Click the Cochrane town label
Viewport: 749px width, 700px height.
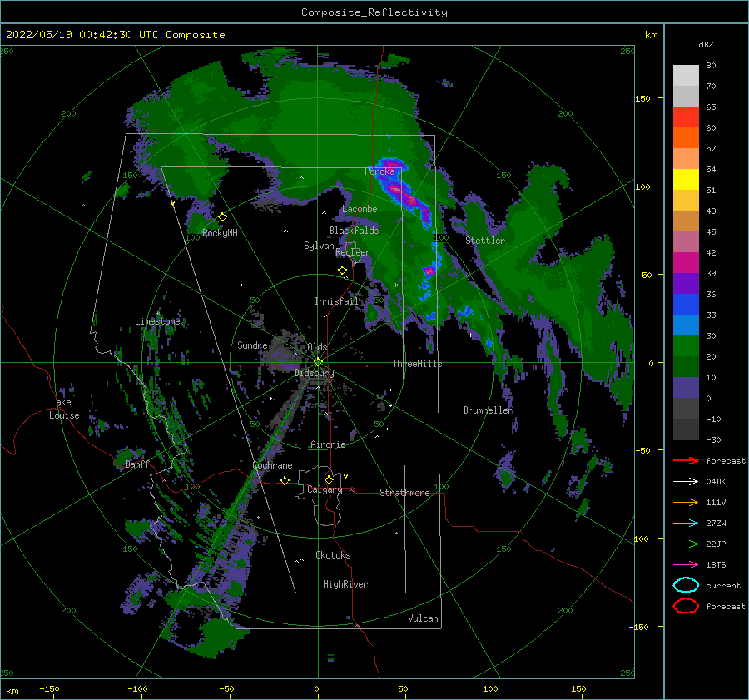pyautogui.click(x=272, y=465)
